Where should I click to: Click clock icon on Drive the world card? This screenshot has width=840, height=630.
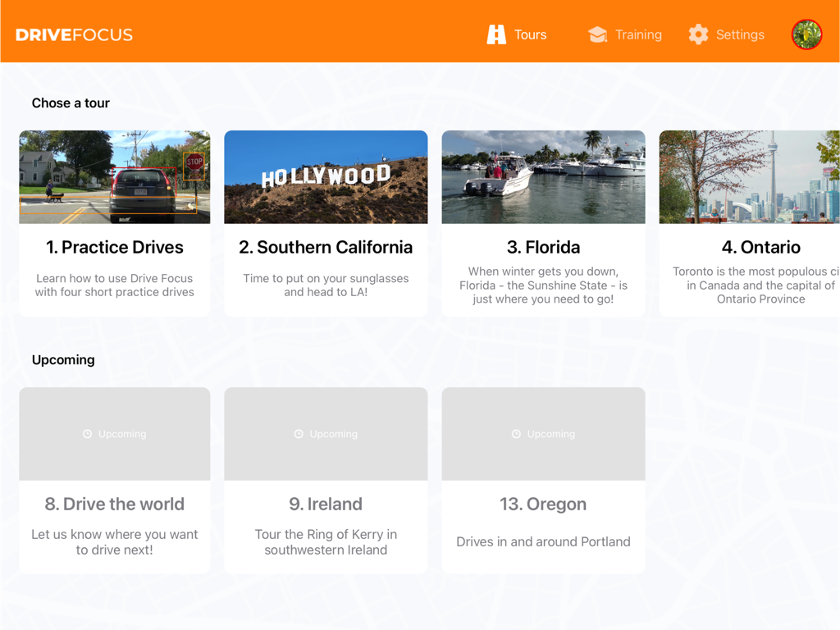(88, 434)
